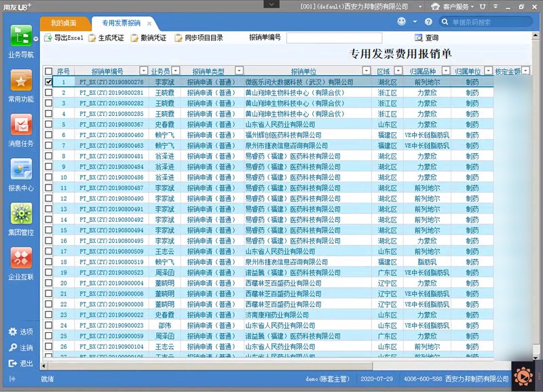Check the checkbox for row 5

(x=48, y=124)
